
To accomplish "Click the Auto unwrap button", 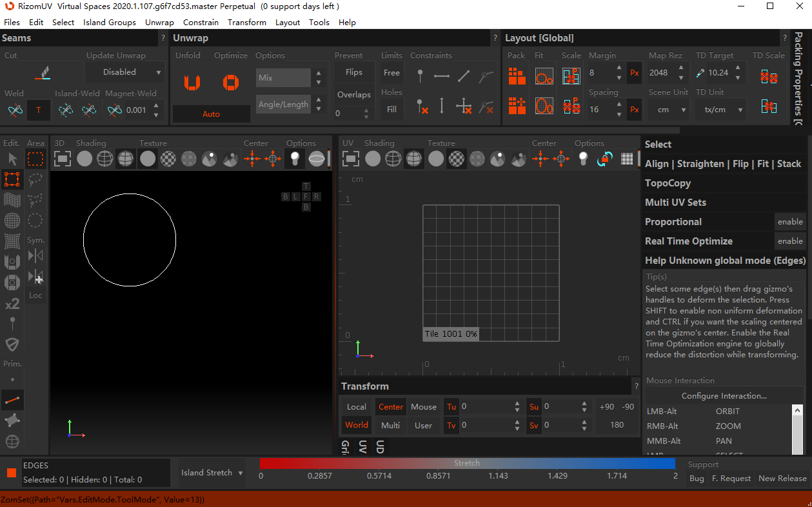I will 212,114.
